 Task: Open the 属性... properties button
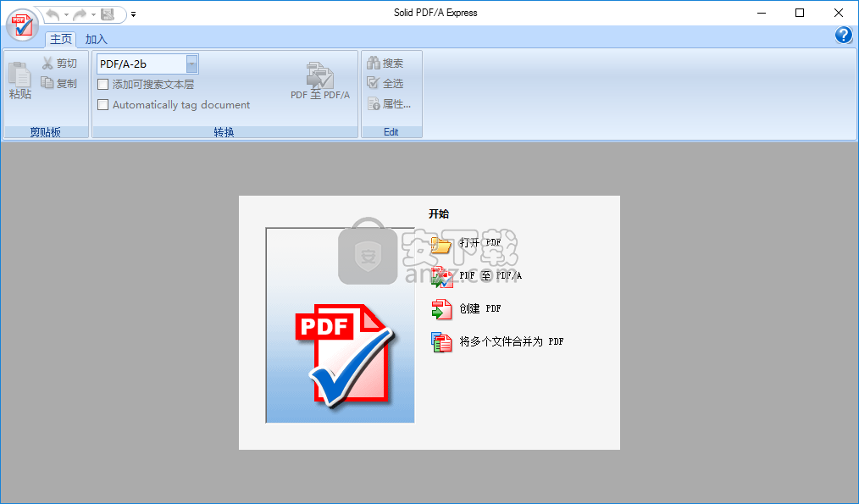click(389, 103)
